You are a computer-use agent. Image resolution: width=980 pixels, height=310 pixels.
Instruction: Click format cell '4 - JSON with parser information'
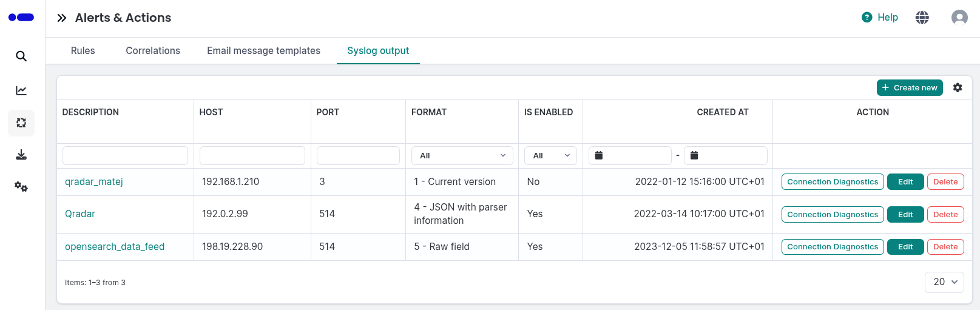461,214
